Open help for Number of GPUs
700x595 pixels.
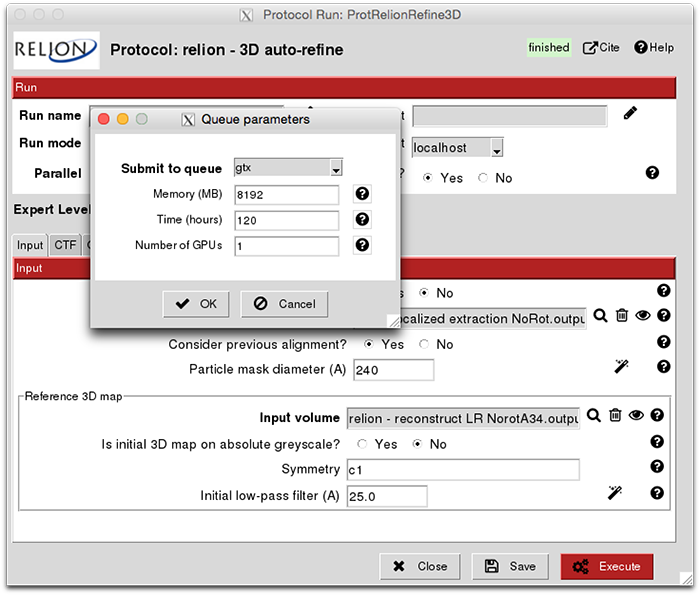(363, 245)
